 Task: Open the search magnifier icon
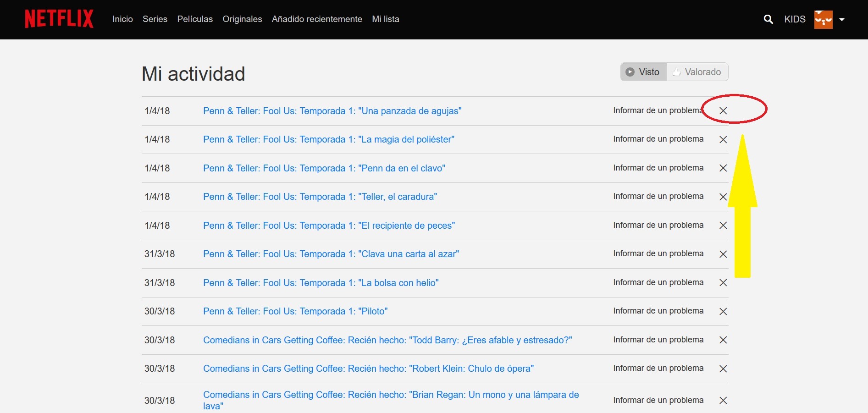coord(768,19)
